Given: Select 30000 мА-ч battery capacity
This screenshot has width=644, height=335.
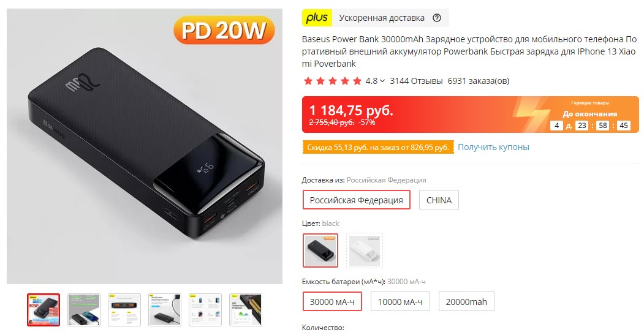Looking at the screenshot, I should pyautogui.click(x=332, y=302).
